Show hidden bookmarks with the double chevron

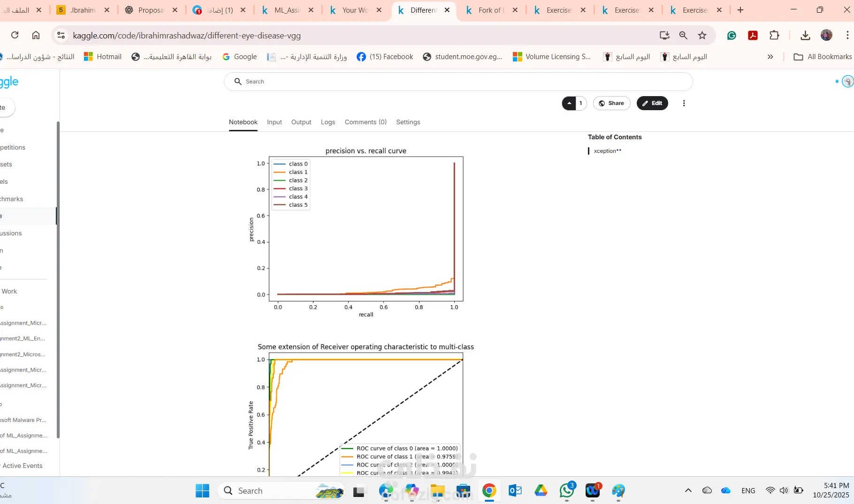(770, 57)
